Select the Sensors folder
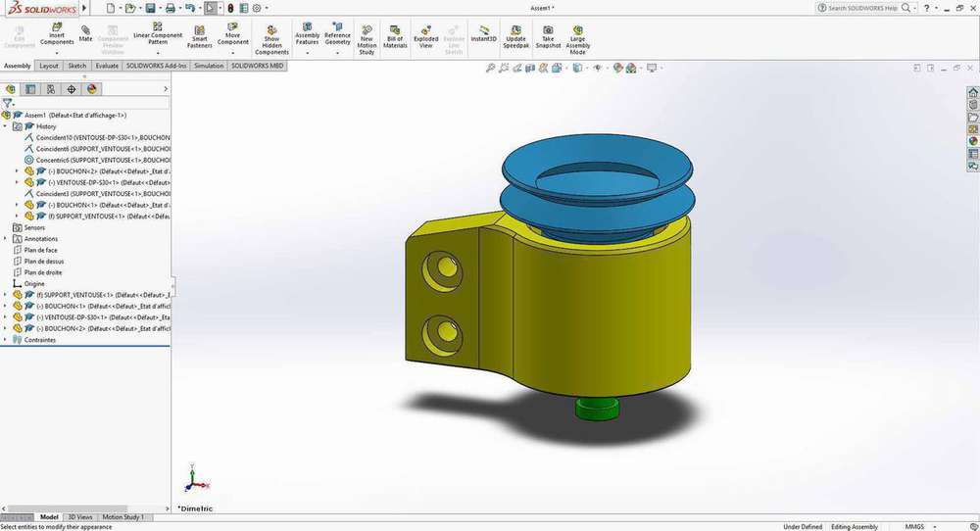The image size is (980, 531). tap(34, 227)
